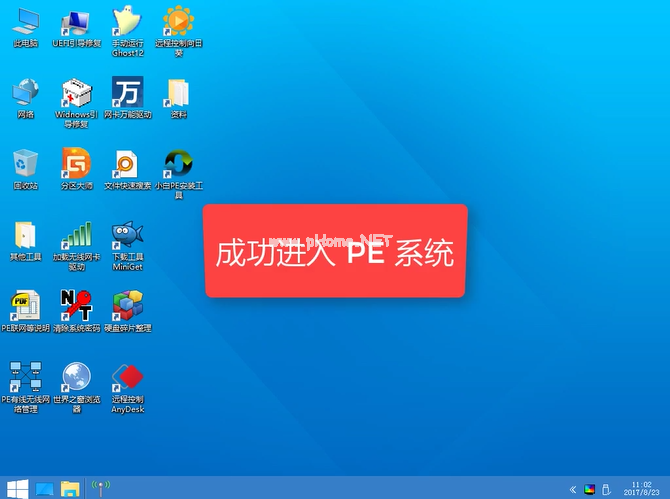Image resolution: width=670 pixels, height=499 pixels.
Task: Select the 资料 folder
Action: coord(179,98)
